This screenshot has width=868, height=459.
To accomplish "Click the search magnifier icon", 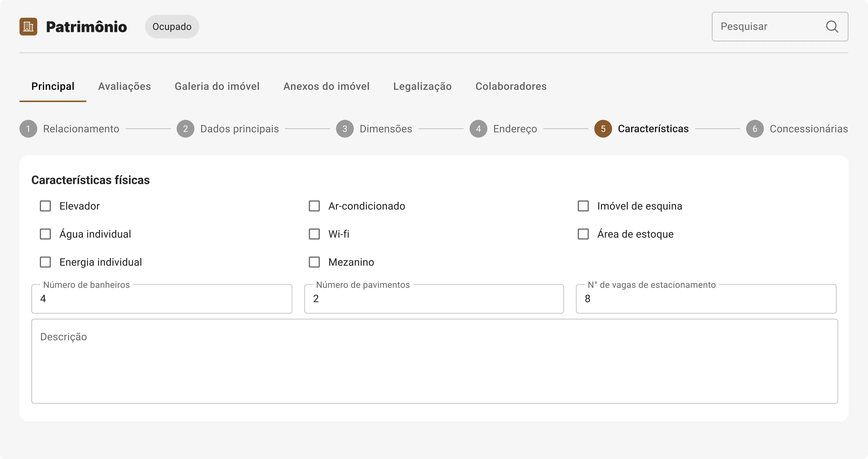I will [x=832, y=27].
